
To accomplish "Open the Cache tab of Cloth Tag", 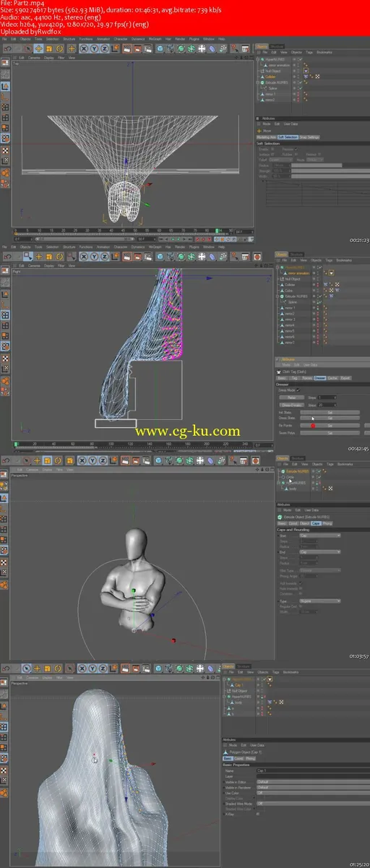I will click(x=332, y=378).
